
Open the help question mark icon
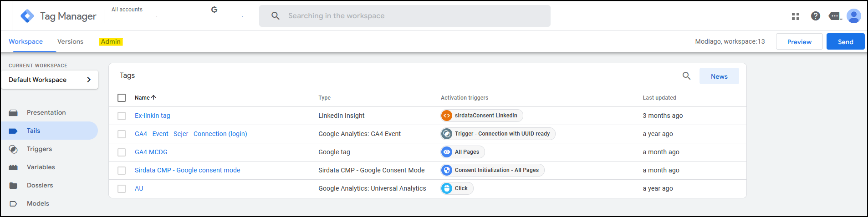point(816,16)
